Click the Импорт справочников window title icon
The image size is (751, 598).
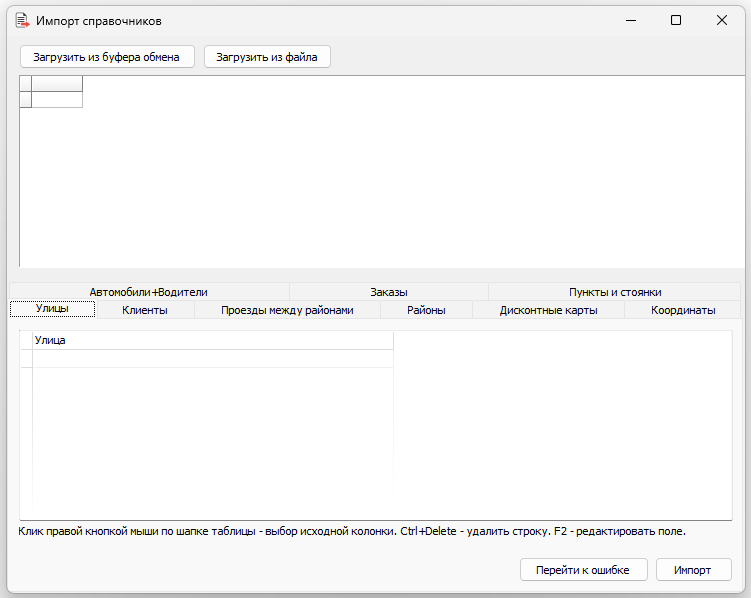point(23,21)
